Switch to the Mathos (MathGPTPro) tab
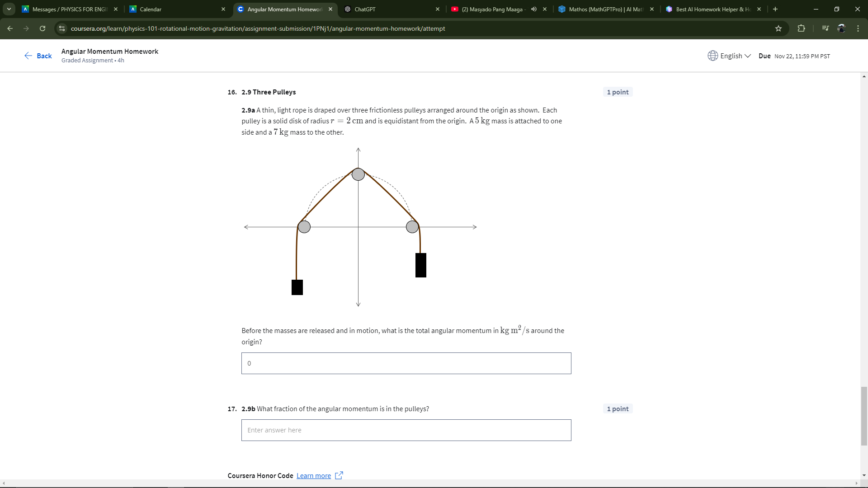The width and height of the screenshot is (868, 488). pos(606,9)
